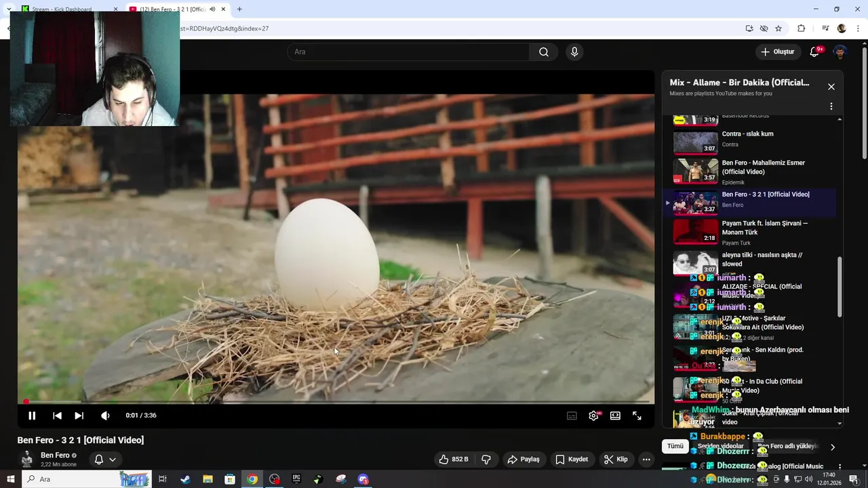Enter fullscreen mode
868x488 pixels.
point(637,415)
